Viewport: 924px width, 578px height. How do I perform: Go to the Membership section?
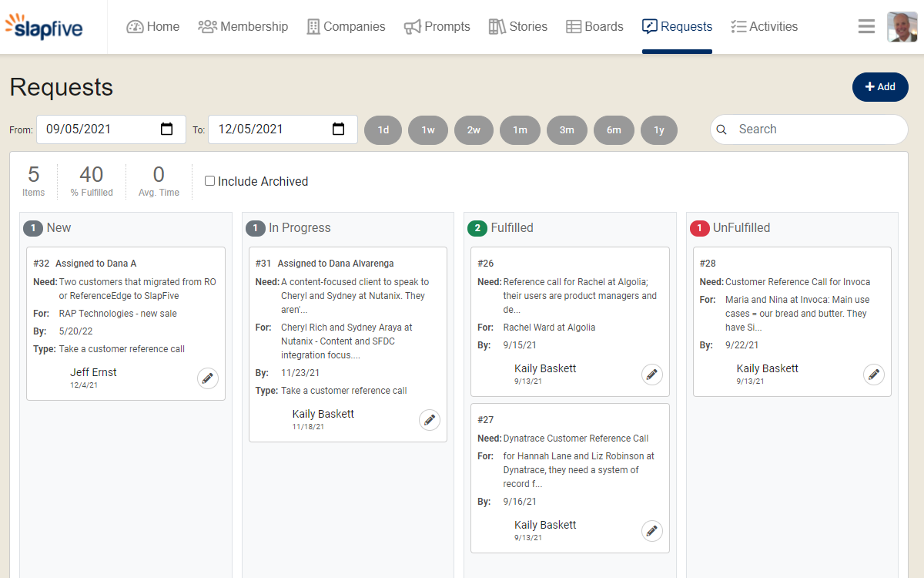click(243, 26)
